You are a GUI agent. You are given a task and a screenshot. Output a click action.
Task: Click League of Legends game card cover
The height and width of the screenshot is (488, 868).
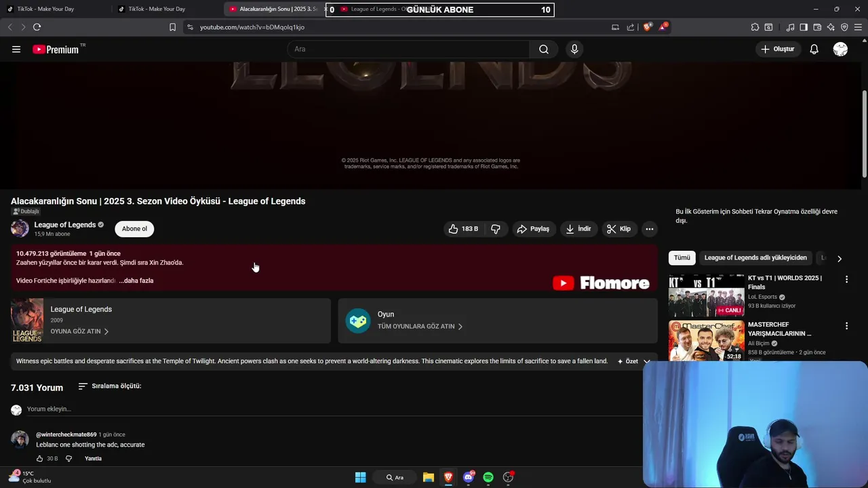pyautogui.click(x=27, y=321)
